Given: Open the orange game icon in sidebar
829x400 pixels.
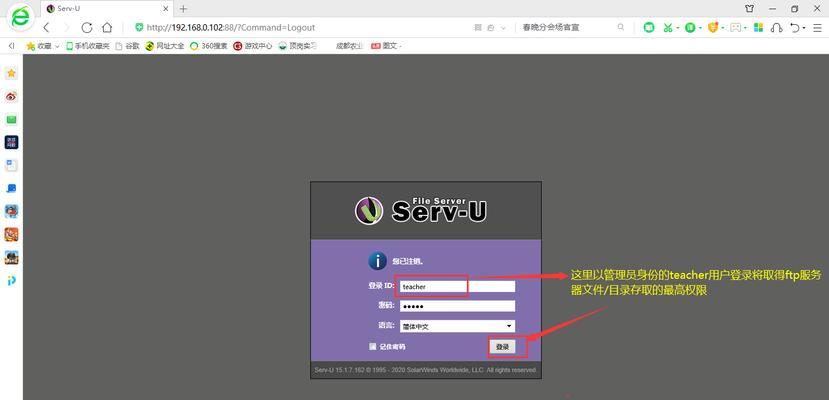Looking at the screenshot, I should (x=11, y=234).
